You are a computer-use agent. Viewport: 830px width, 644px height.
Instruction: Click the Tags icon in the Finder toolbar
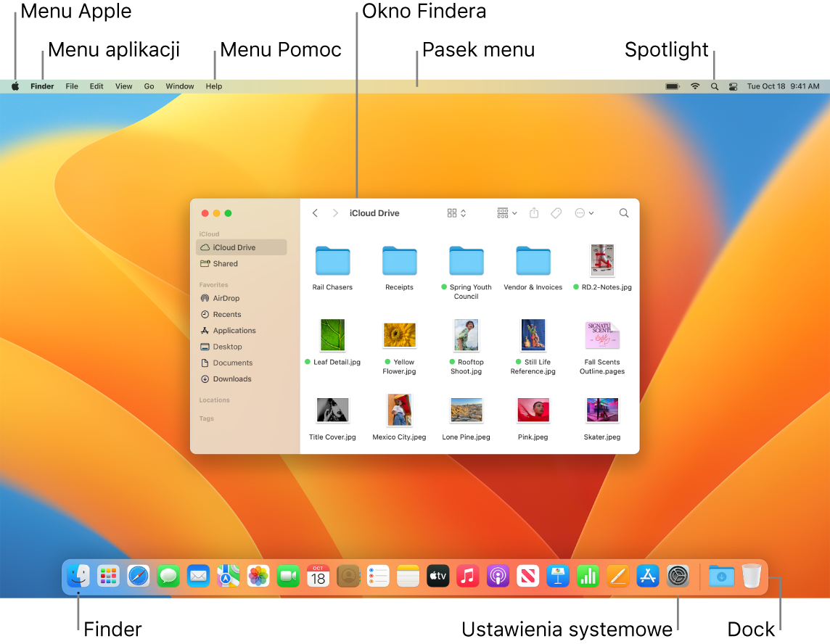[x=556, y=212]
